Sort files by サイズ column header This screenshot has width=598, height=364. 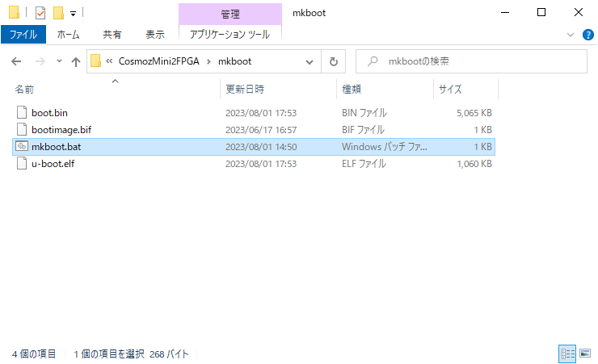coord(450,89)
